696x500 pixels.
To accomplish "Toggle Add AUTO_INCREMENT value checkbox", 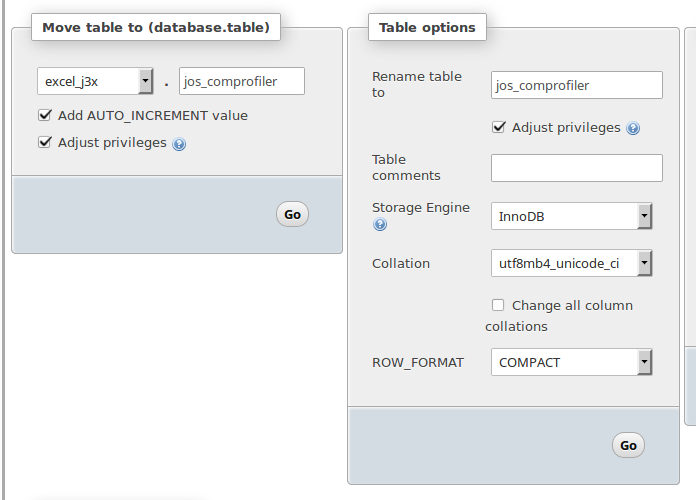I will pyautogui.click(x=45, y=115).
